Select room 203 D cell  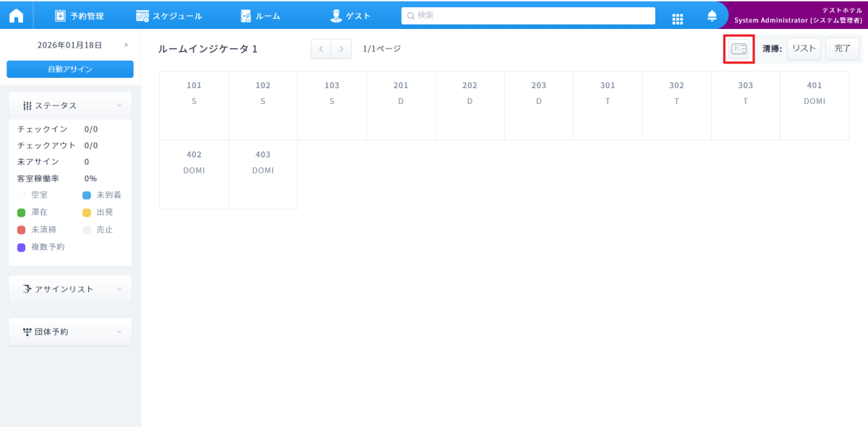pos(539,105)
